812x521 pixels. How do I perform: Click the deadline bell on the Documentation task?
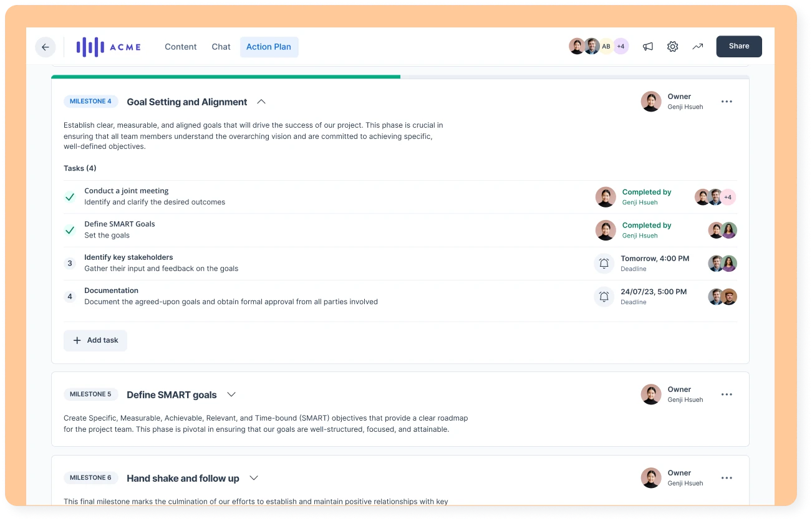[x=604, y=297]
